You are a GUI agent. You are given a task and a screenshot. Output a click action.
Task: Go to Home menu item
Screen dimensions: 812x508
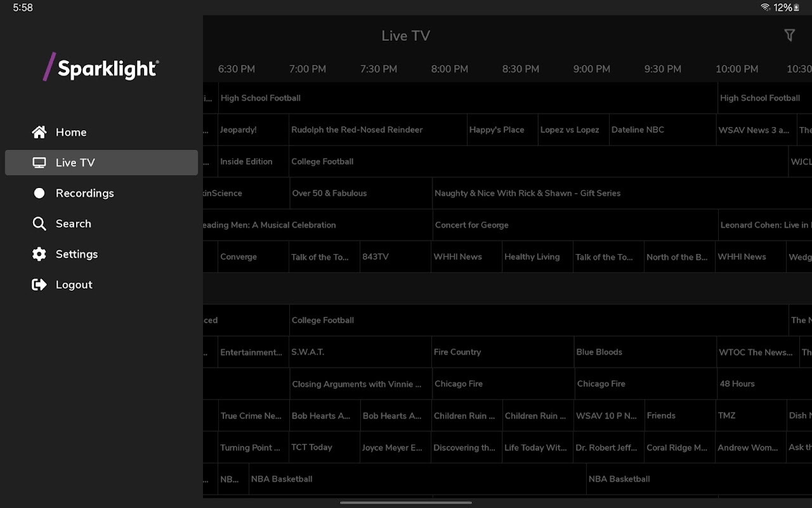[101, 132]
